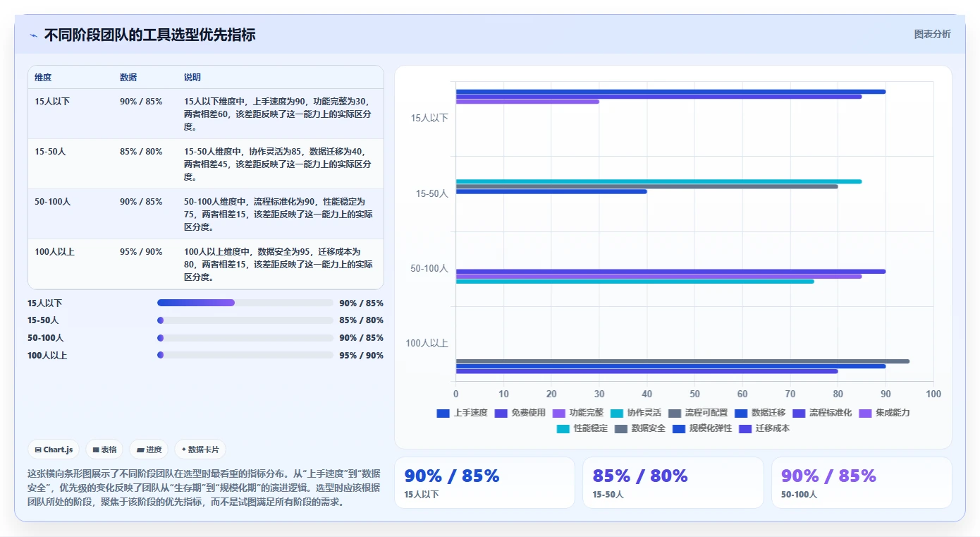Click the description starting 100人以上维度中
This screenshot has width=980, height=537.
(278, 265)
